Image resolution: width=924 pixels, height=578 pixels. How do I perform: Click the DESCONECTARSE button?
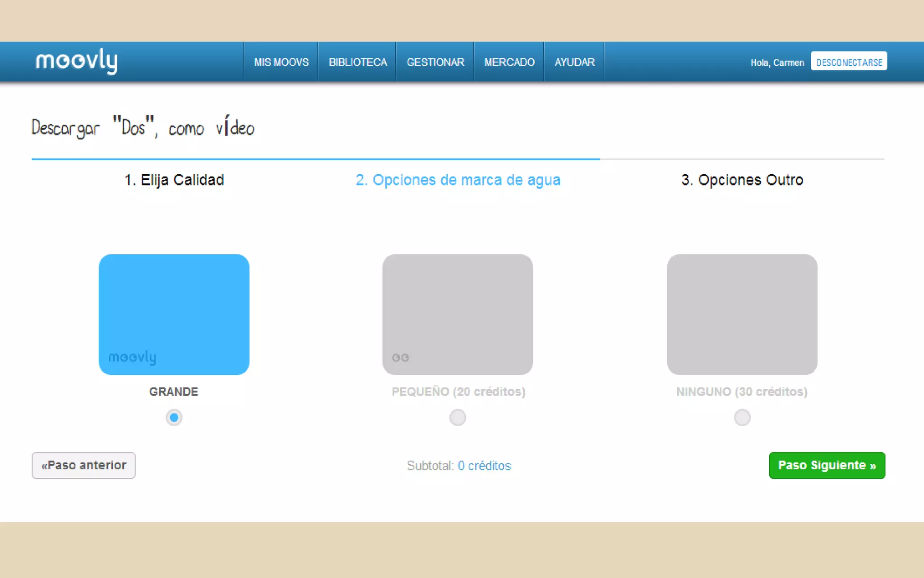pos(849,62)
